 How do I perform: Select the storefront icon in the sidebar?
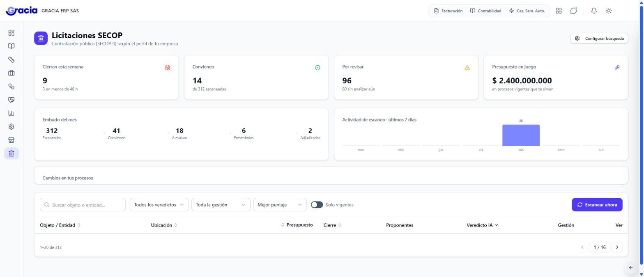pos(11,140)
